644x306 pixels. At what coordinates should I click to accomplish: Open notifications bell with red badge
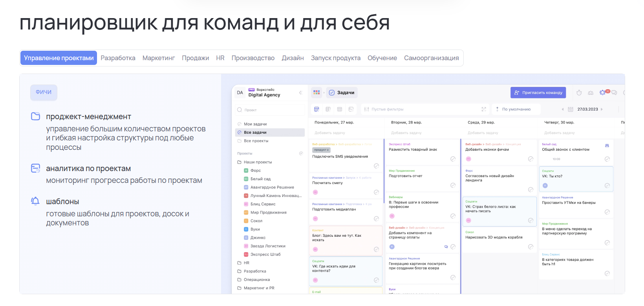coord(603,93)
